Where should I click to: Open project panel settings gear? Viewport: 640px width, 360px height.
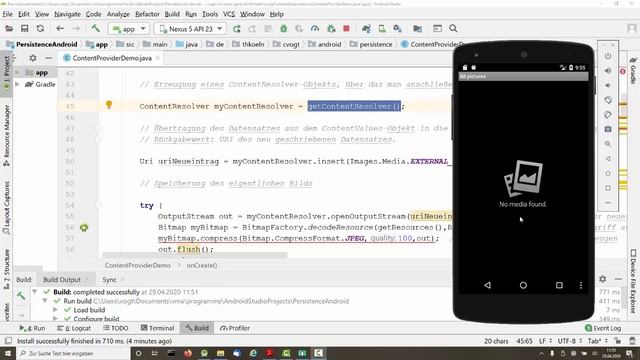point(33,58)
